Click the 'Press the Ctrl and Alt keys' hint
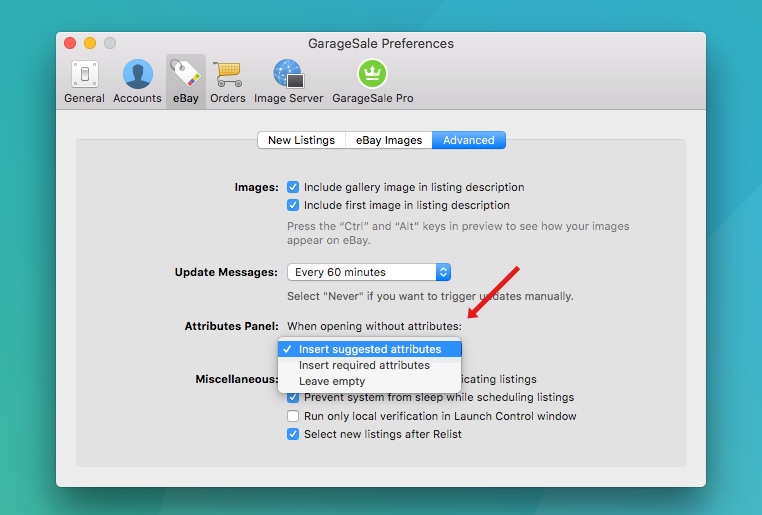 pyautogui.click(x=458, y=233)
